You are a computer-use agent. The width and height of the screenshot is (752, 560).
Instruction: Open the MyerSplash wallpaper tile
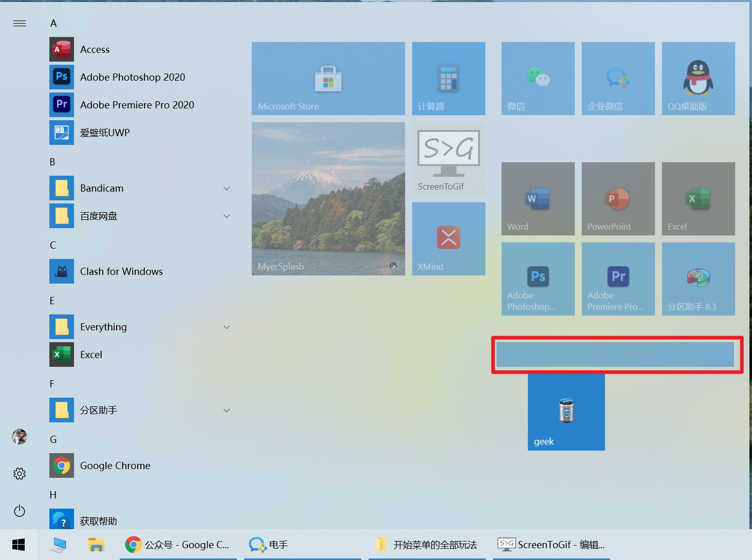[328, 199]
